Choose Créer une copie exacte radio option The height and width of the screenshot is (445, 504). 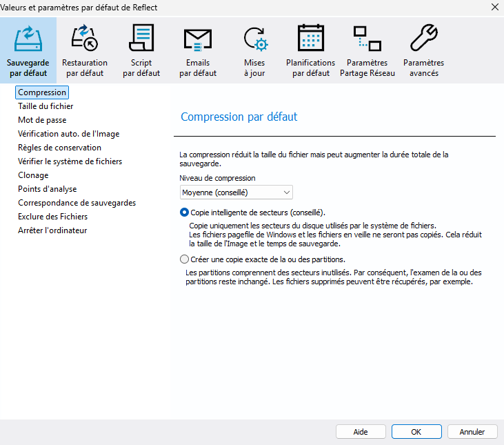184,259
